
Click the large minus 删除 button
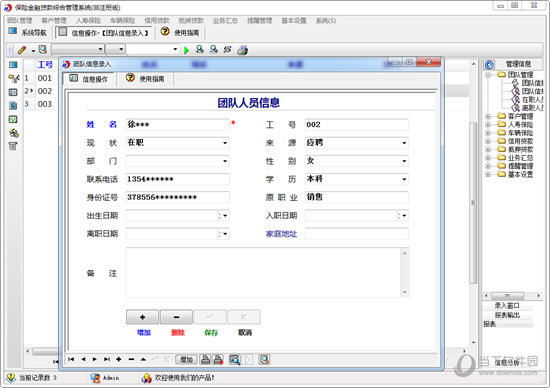tap(176, 317)
